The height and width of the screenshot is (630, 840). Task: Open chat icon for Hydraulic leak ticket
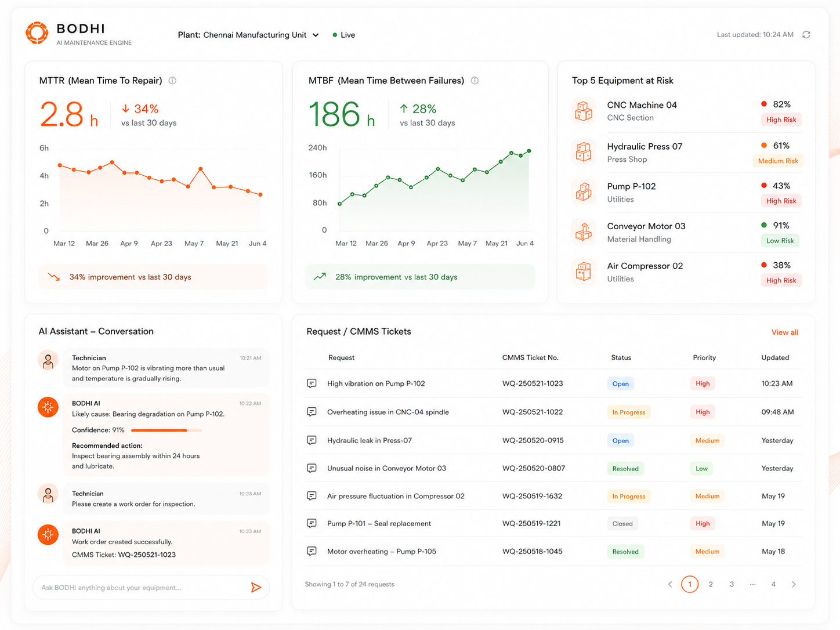(312, 440)
